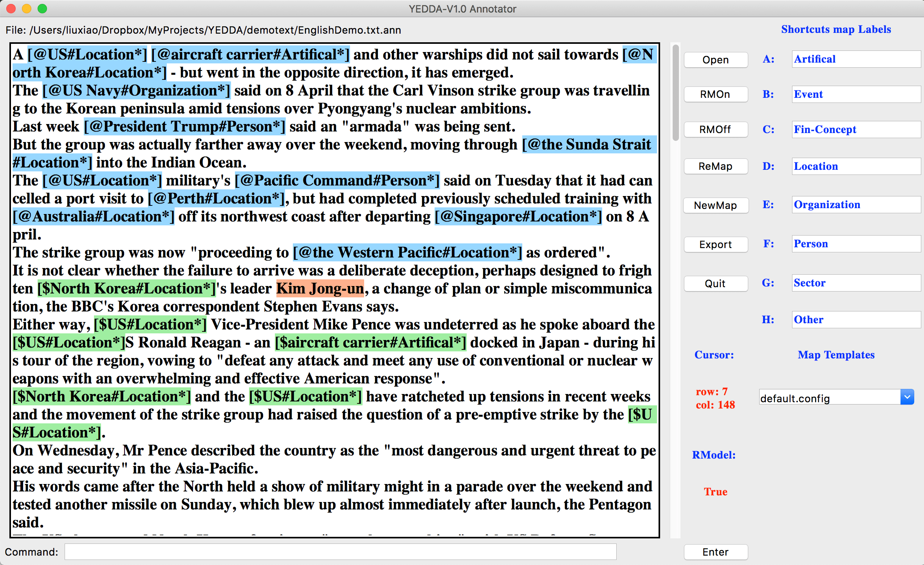Click the Open button
Image resolution: width=924 pixels, height=565 pixels.
[x=715, y=60]
